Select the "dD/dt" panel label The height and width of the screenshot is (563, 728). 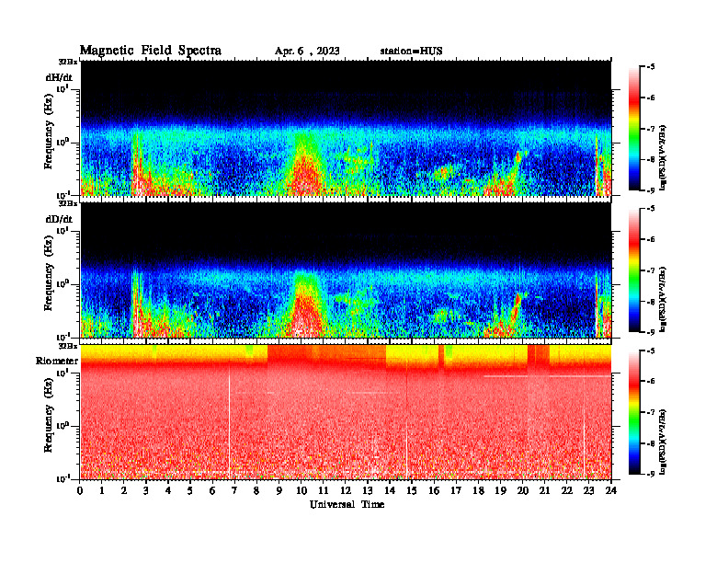coord(59,219)
